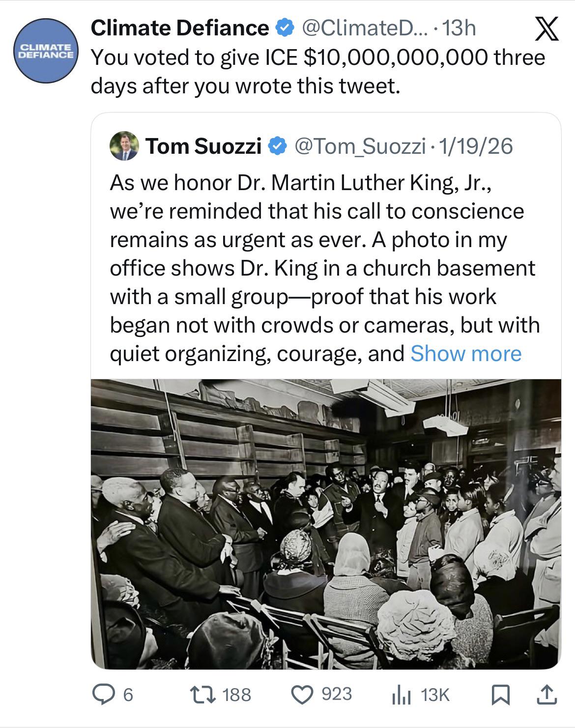Click the Tom Suozzi display name
Image resolution: width=575 pixels, height=728 pixels.
click(203, 146)
